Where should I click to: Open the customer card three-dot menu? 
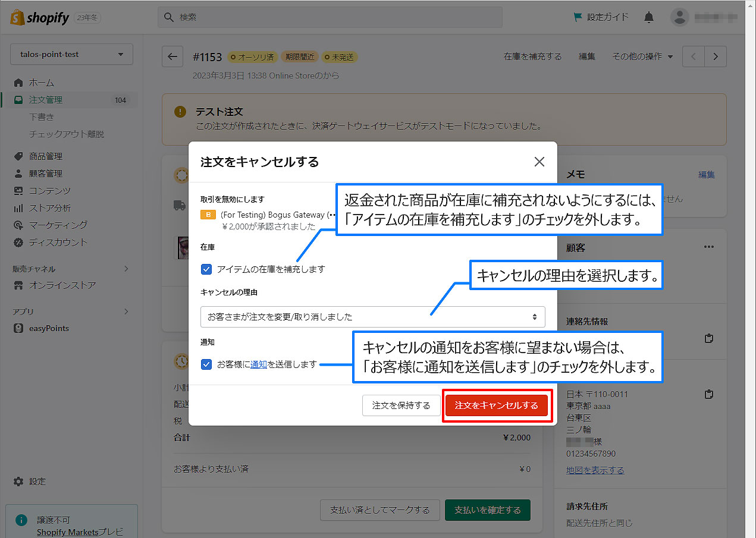[x=708, y=247]
